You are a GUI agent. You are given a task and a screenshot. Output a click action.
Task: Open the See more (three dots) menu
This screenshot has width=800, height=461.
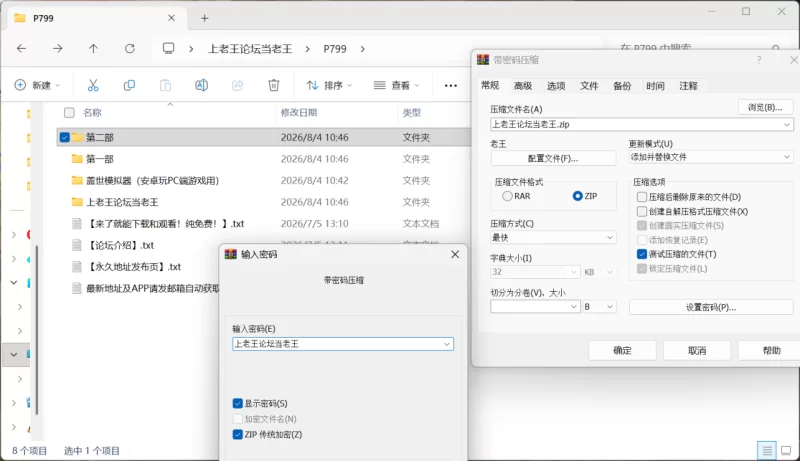tap(451, 86)
